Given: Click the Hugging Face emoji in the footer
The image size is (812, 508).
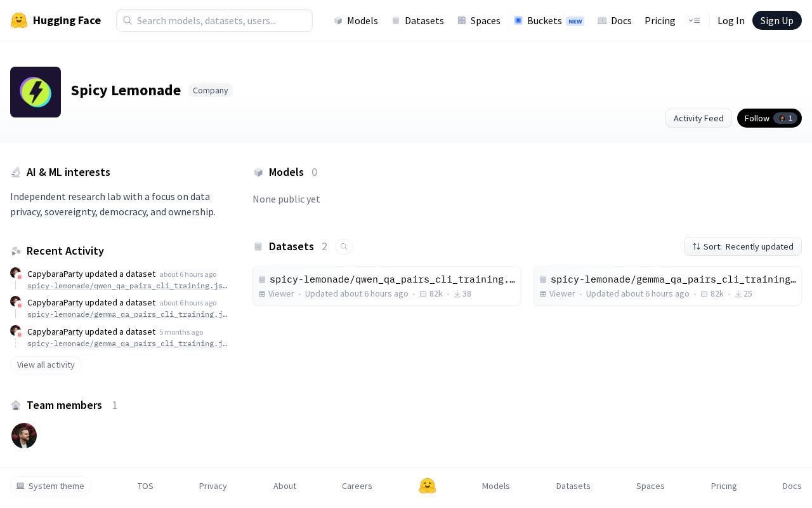Looking at the screenshot, I should point(428,486).
